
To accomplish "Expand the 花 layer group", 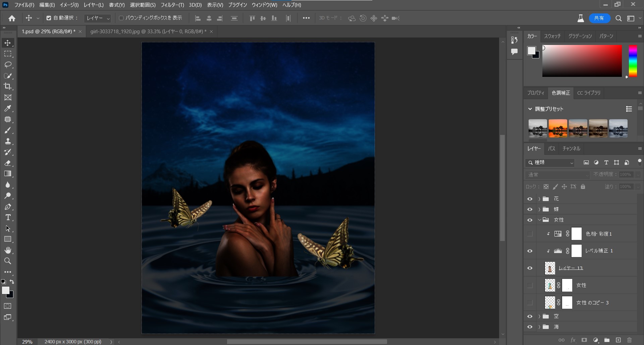I will 539,199.
